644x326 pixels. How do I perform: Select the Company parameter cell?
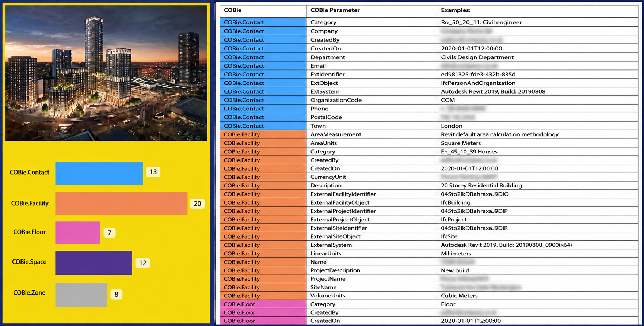[371, 31]
